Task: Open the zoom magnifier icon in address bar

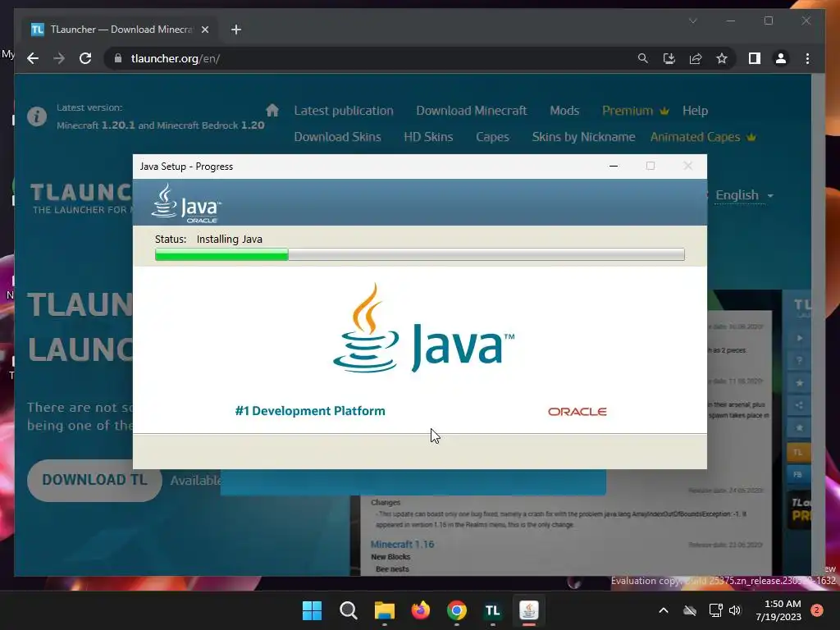Action: 643,58
